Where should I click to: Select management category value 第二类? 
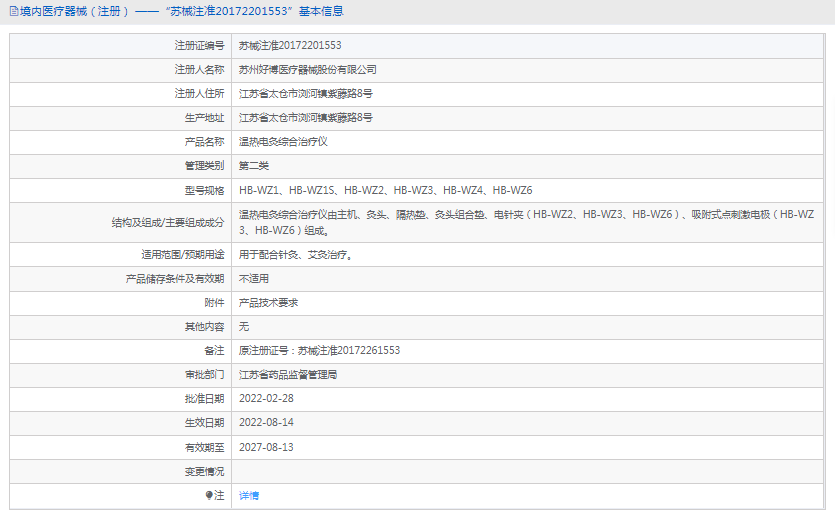click(x=254, y=166)
